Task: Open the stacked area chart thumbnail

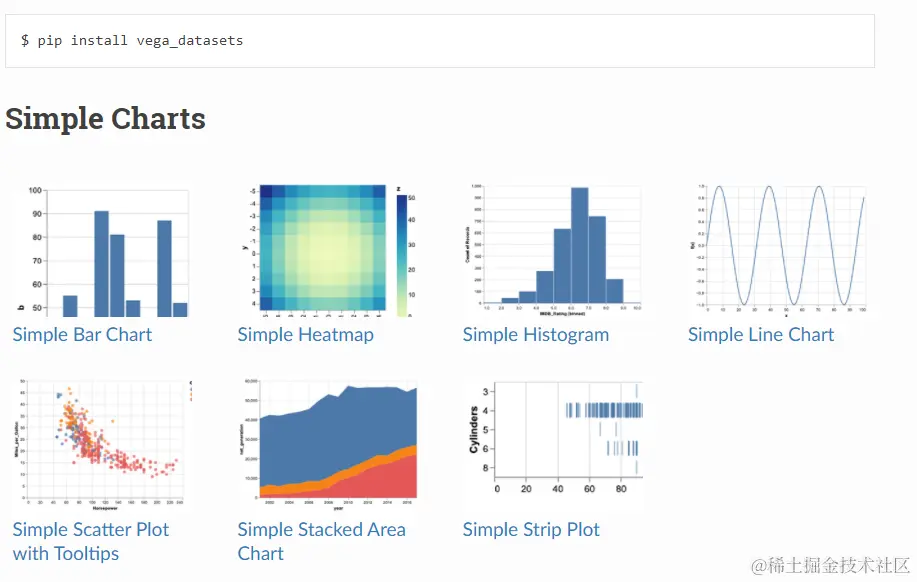Action: tap(328, 445)
